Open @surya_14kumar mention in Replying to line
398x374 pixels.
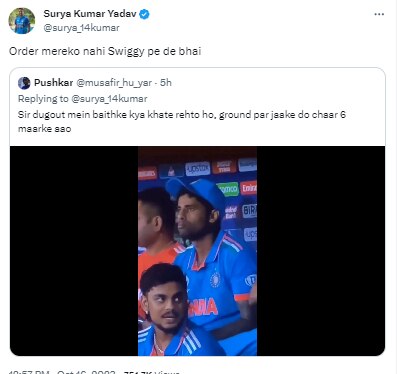pos(109,99)
